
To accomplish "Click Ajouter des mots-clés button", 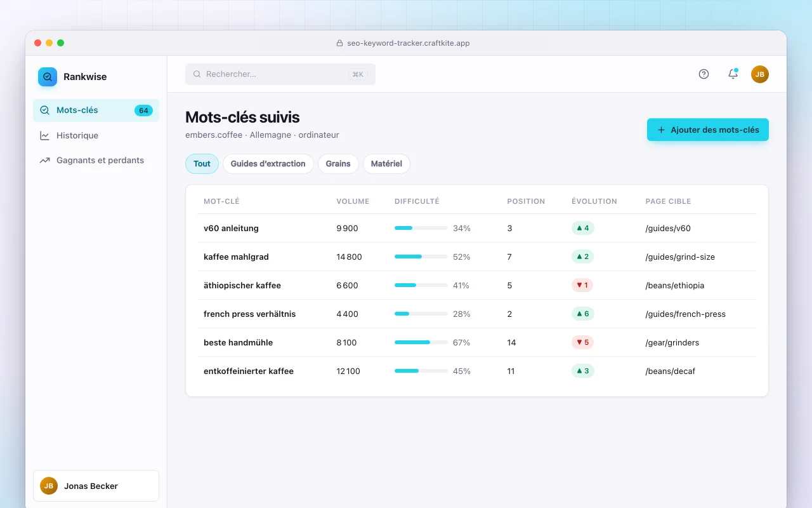I will tap(708, 130).
